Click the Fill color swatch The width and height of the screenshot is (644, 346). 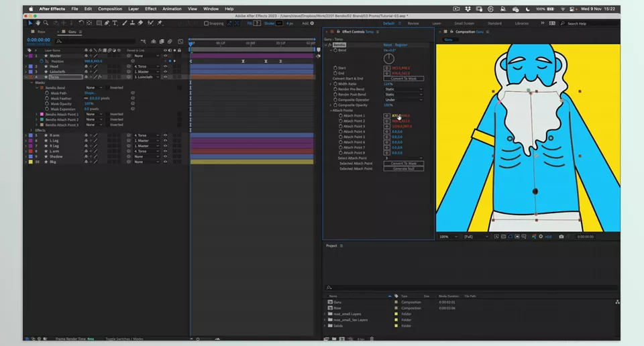pos(257,23)
